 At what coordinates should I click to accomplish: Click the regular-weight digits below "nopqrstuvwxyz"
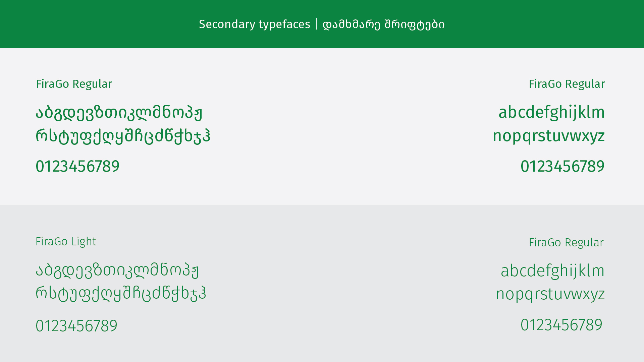(562, 167)
